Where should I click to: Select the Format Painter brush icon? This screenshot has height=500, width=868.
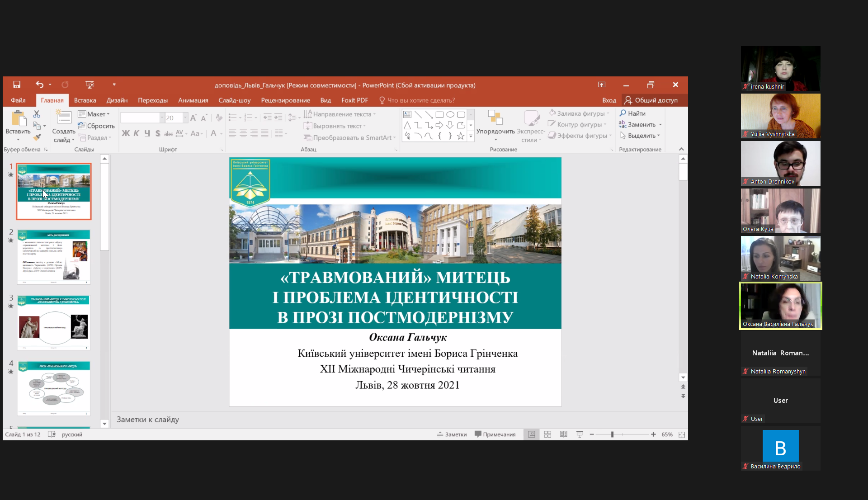37,137
